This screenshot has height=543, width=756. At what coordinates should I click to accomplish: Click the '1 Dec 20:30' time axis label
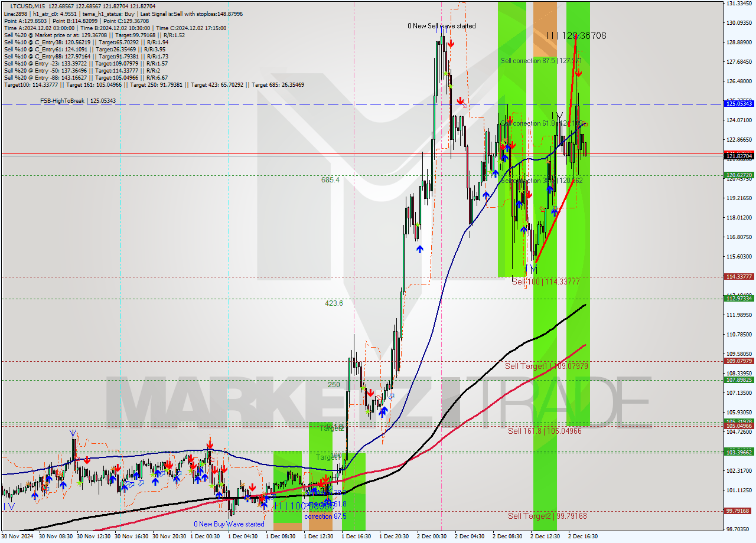(395, 537)
